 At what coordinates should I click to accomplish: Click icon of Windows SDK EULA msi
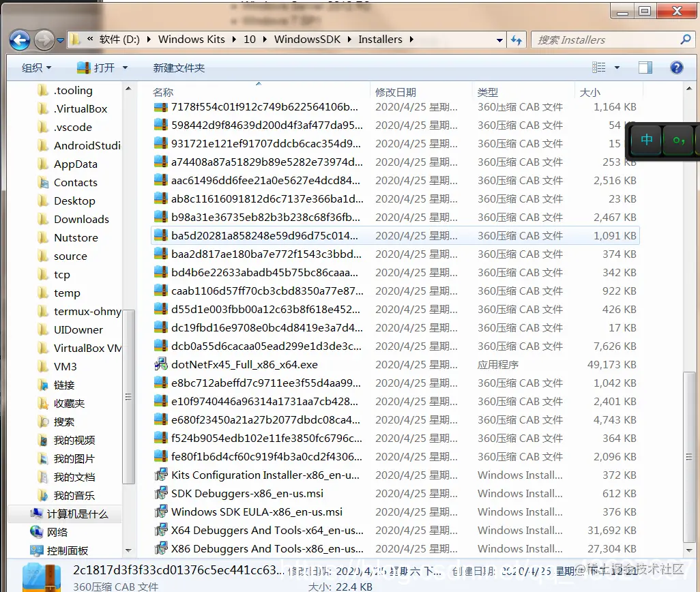pyautogui.click(x=161, y=512)
